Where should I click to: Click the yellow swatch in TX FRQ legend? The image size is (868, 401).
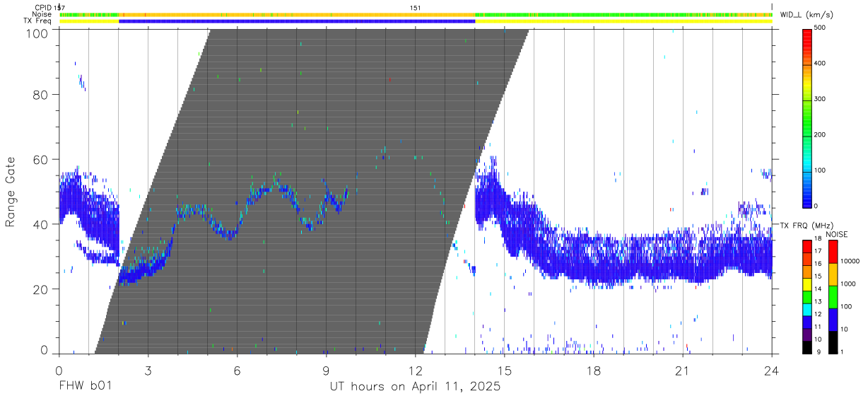point(807,284)
